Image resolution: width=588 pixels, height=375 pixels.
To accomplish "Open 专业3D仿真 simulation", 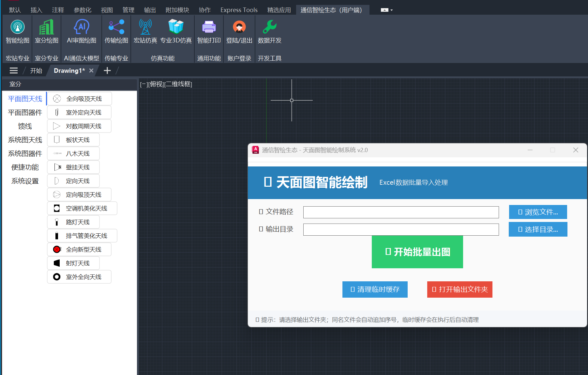I will (x=176, y=31).
